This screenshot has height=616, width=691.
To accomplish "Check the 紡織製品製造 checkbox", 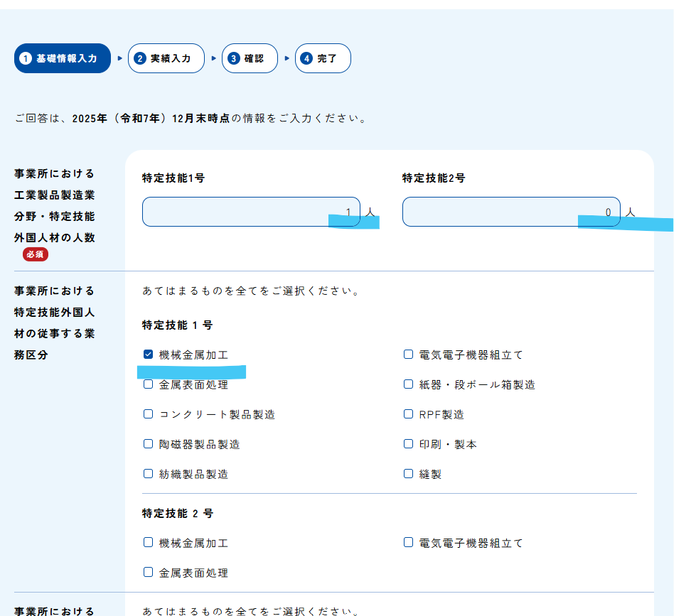I will pos(149,473).
